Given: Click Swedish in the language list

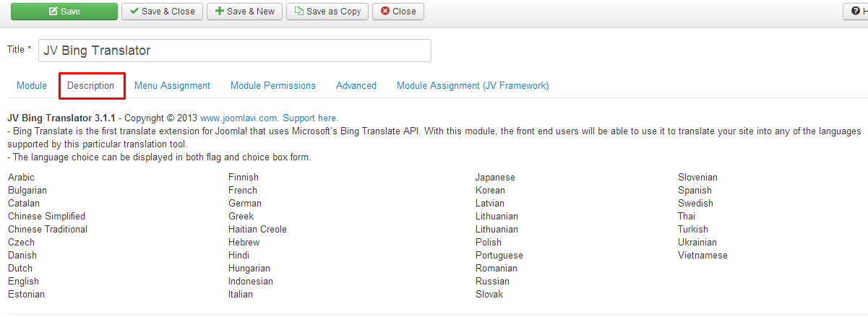Looking at the screenshot, I should (x=695, y=203).
